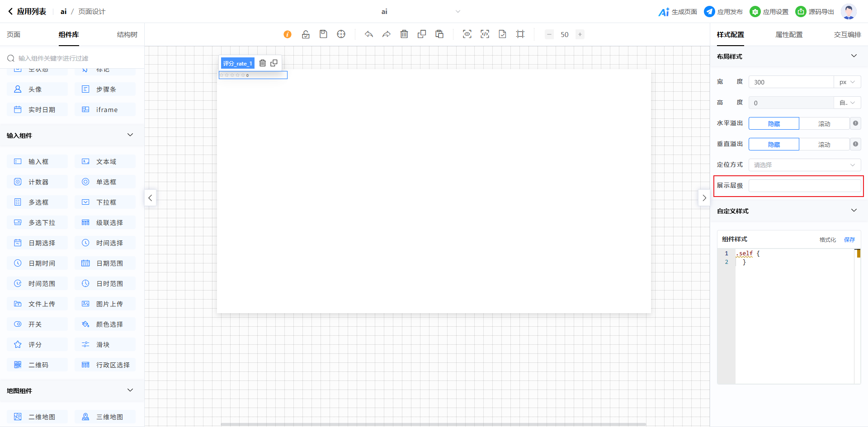Click the redo arrow in the toolbar
This screenshot has width=868, height=427.
[x=386, y=34]
